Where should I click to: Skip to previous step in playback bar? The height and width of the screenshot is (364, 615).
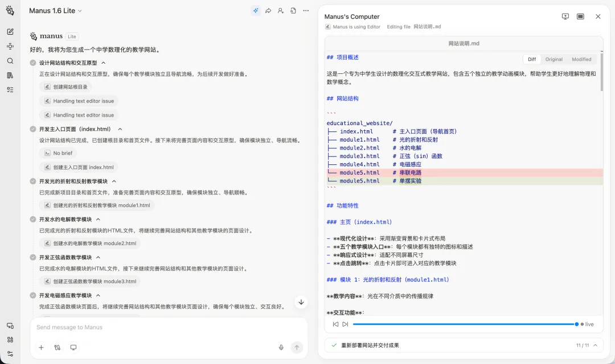[x=335, y=324]
